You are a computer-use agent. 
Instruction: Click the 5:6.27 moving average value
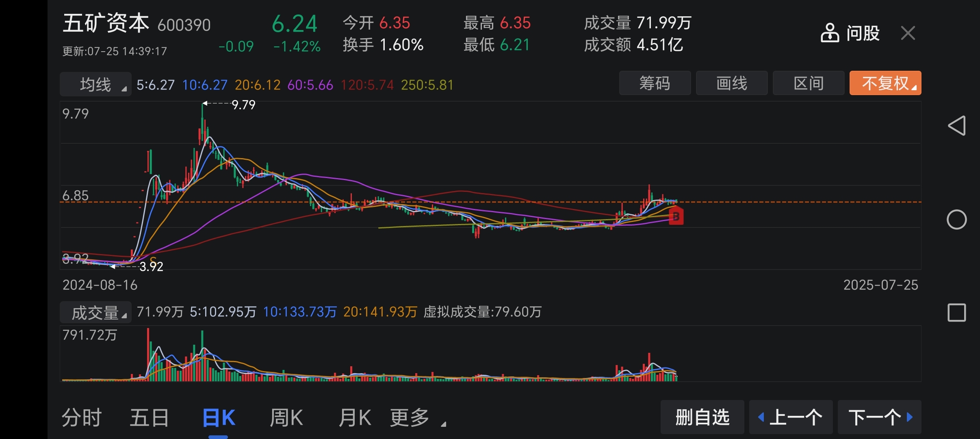(156, 85)
